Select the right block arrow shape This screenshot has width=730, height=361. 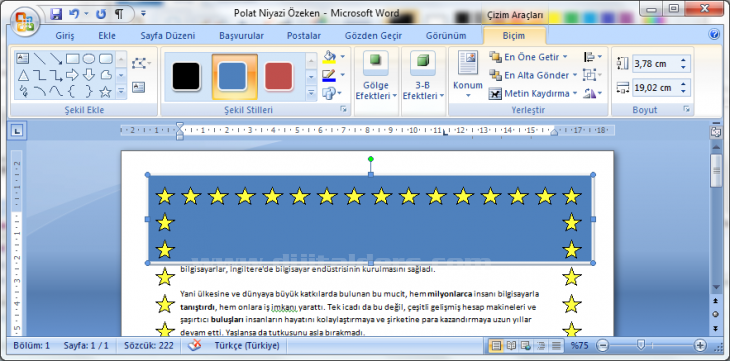click(x=72, y=75)
